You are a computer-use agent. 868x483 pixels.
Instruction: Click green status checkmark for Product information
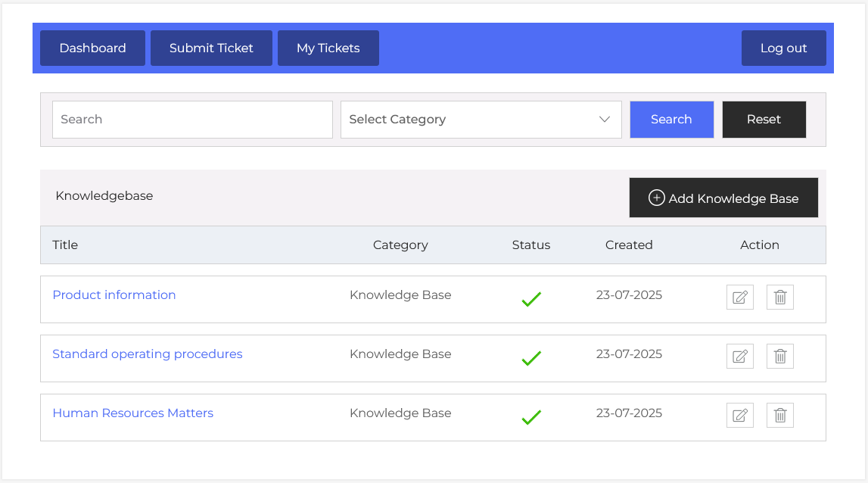coord(531,299)
